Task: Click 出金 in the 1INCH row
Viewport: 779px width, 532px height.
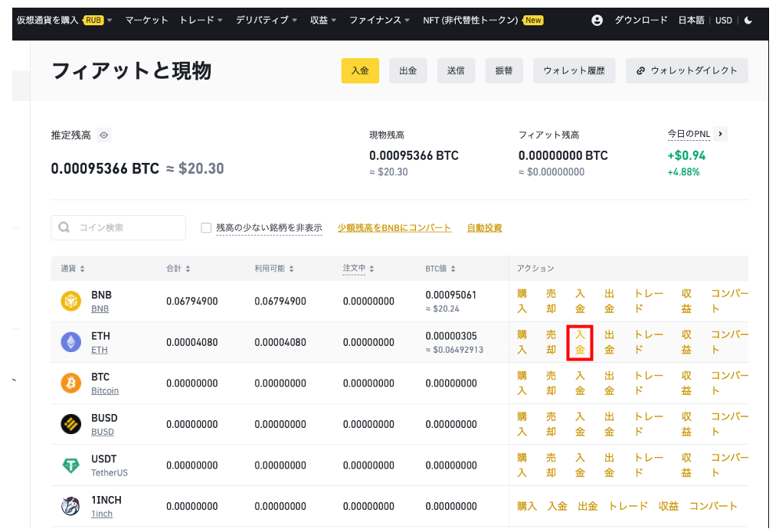Action: (x=588, y=506)
